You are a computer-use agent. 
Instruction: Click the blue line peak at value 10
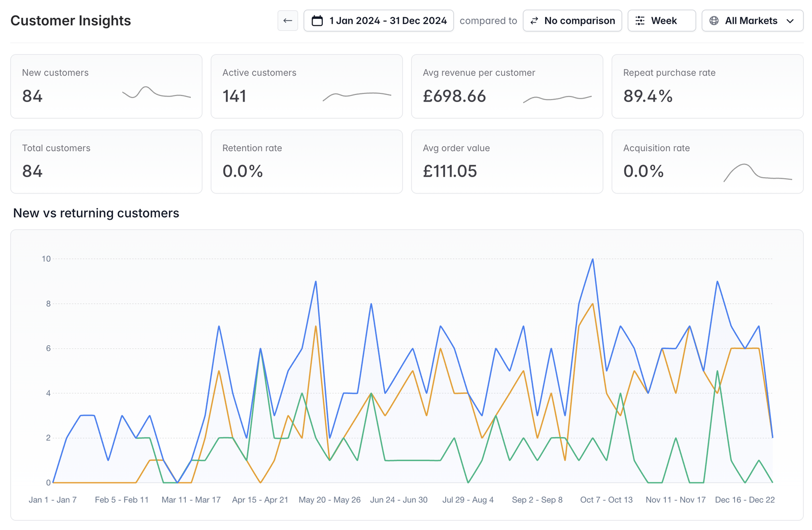pyautogui.click(x=593, y=259)
